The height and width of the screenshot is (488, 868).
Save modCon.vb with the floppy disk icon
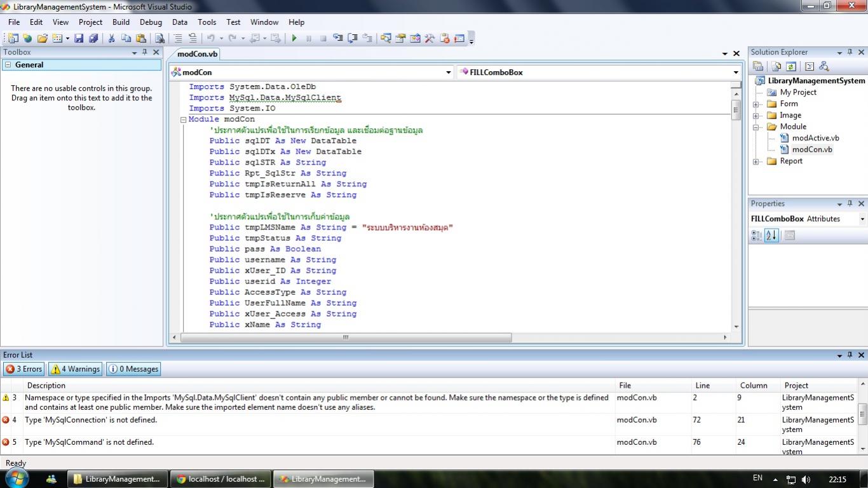click(79, 38)
